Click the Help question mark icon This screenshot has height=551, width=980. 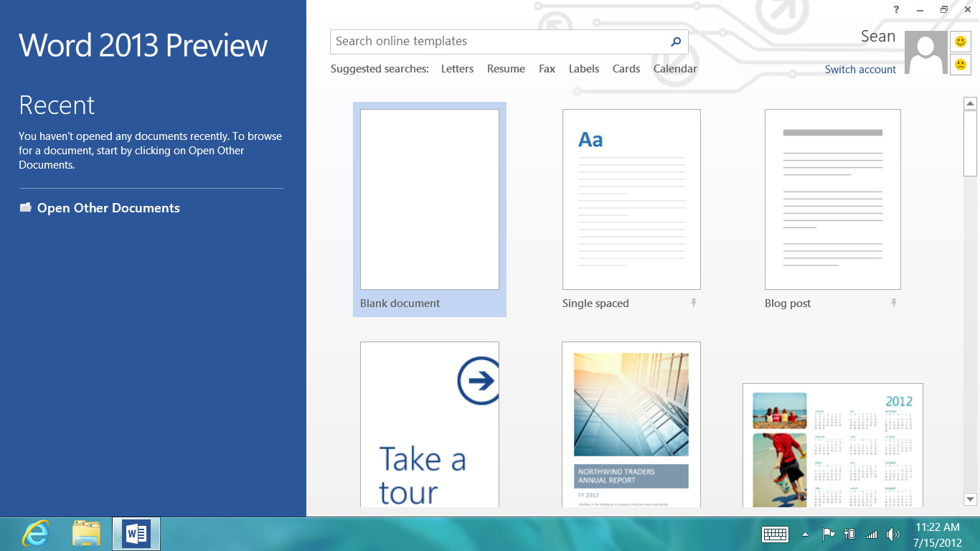pyautogui.click(x=896, y=9)
